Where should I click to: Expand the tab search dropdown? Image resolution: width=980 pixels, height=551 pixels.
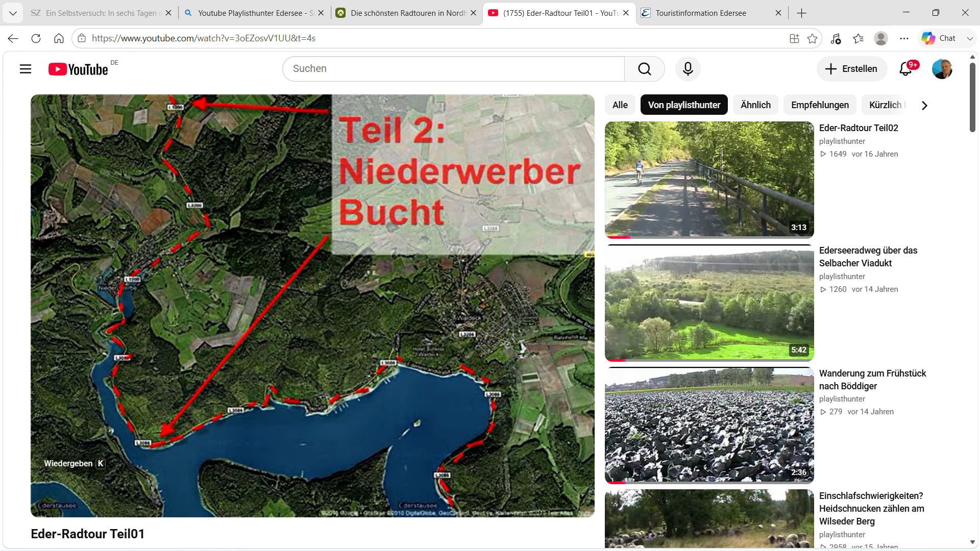pyautogui.click(x=13, y=13)
